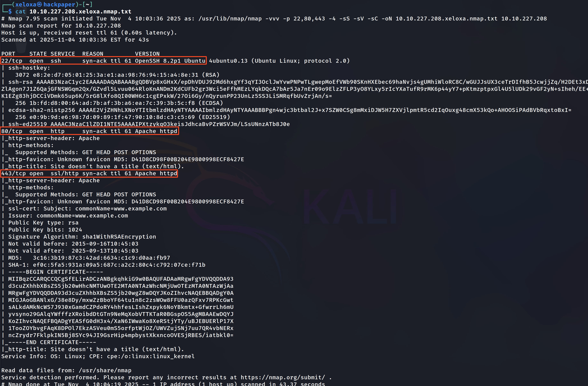Click filename 10.10.227.208.xeloxa.nmap.txt after cat
This screenshot has width=588, height=386.
(x=80, y=12)
